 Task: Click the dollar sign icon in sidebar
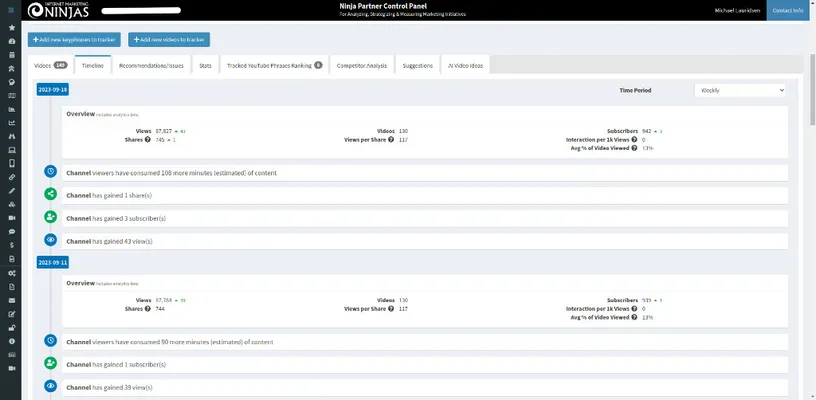(11, 244)
